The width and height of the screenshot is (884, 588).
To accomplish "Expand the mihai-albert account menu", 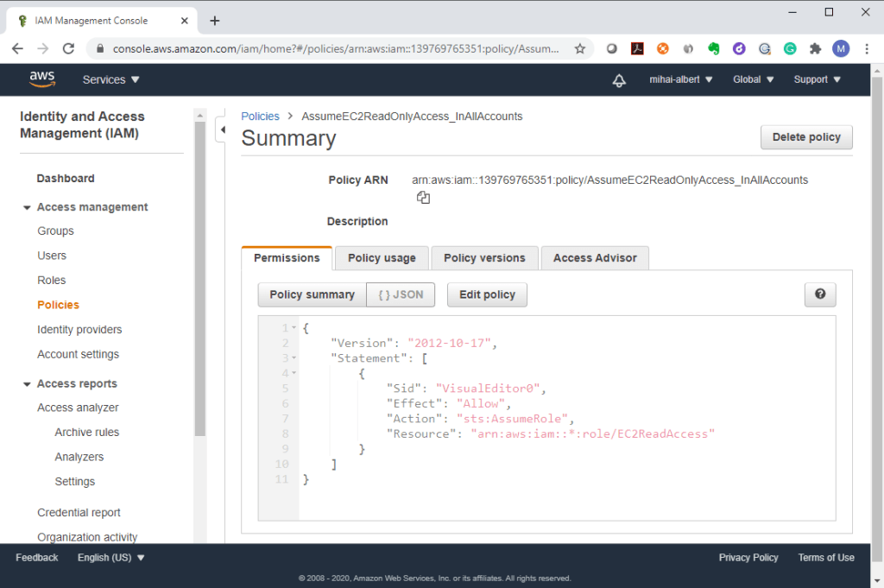I will click(x=680, y=79).
